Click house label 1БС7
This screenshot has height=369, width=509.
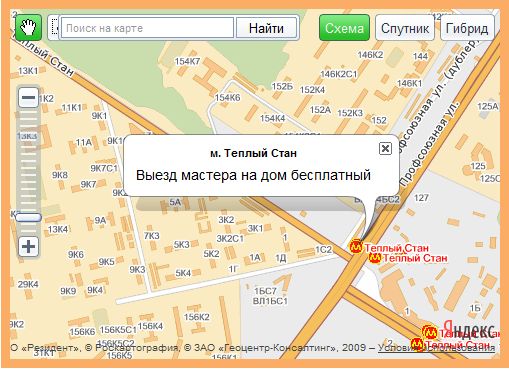[x=265, y=291]
